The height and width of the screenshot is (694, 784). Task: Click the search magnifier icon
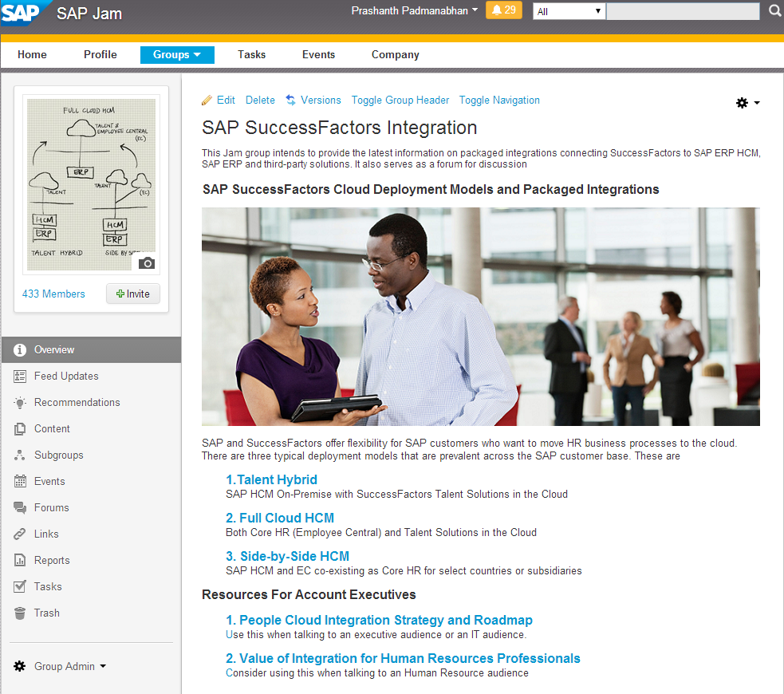774,10
